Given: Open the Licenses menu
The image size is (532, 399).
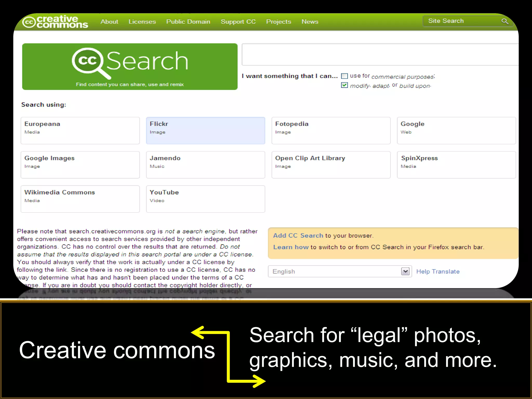Looking at the screenshot, I should (142, 22).
